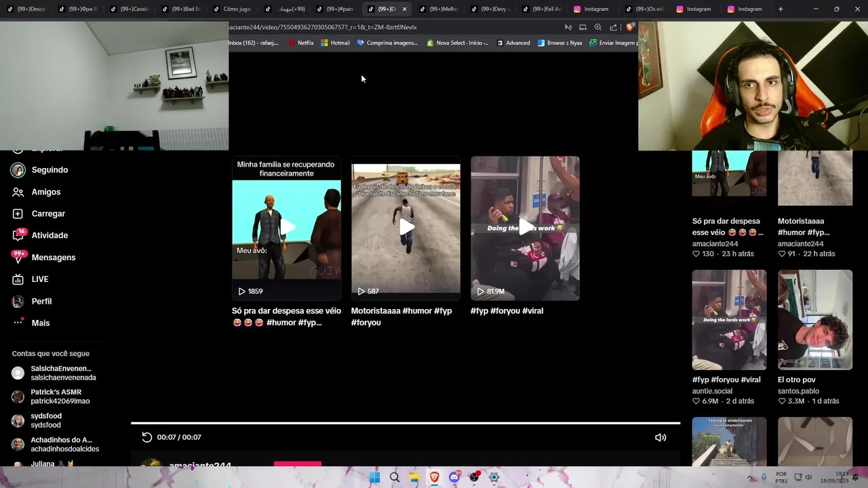This screenshot has height=488, width=868.
Task: Open author auntie.social in recommendations
Action: point(712,391)
